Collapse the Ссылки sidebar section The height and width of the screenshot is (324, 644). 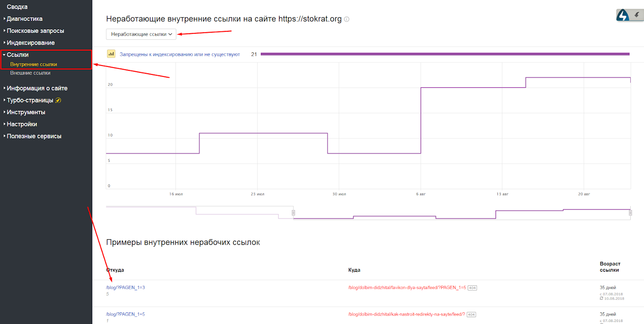point(18,55)
